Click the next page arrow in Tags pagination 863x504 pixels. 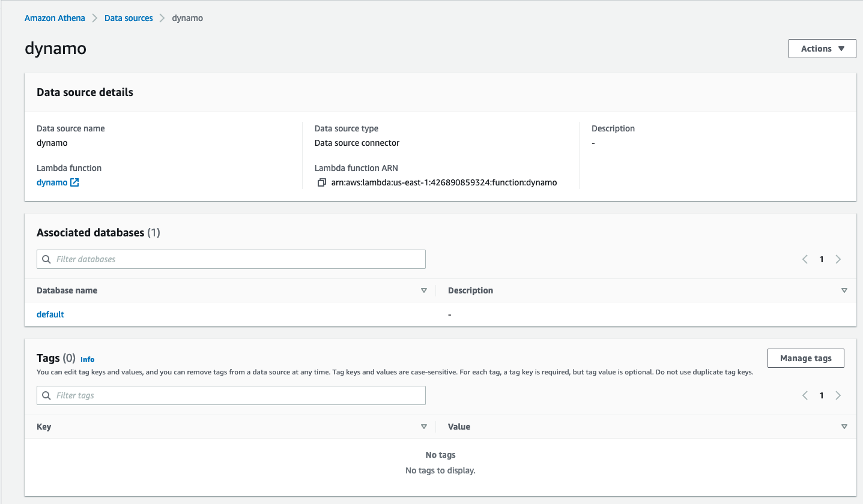coord(838,395)
